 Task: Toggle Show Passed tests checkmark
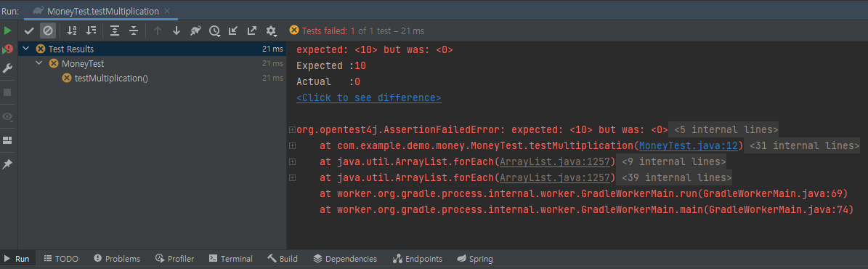pos(29,31)
